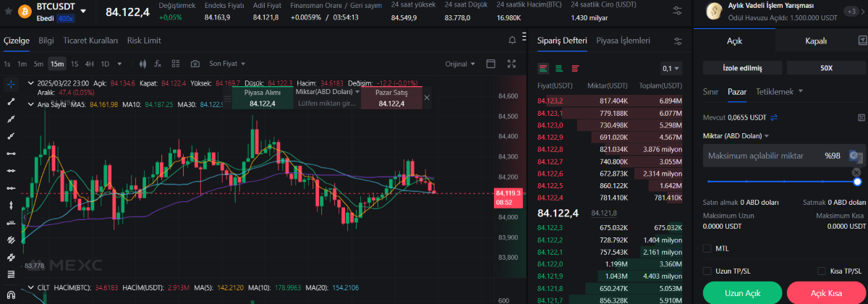Close the slider percentage X icon
This screenshot has width=868, height=304.
click(x=857, y=172)
